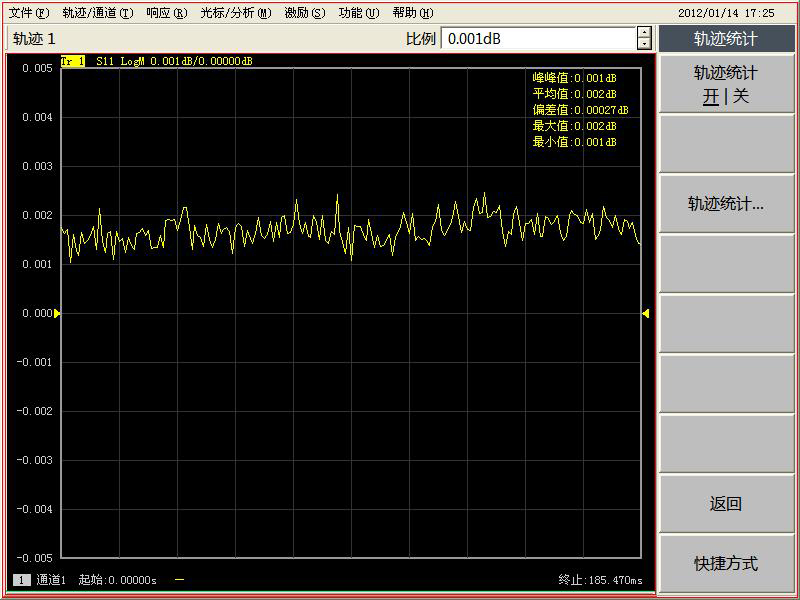Open the 轨迹/通道(T) menu
Image resolution: width=800 pixels, height=600 pixels.
tap(97, 13)
